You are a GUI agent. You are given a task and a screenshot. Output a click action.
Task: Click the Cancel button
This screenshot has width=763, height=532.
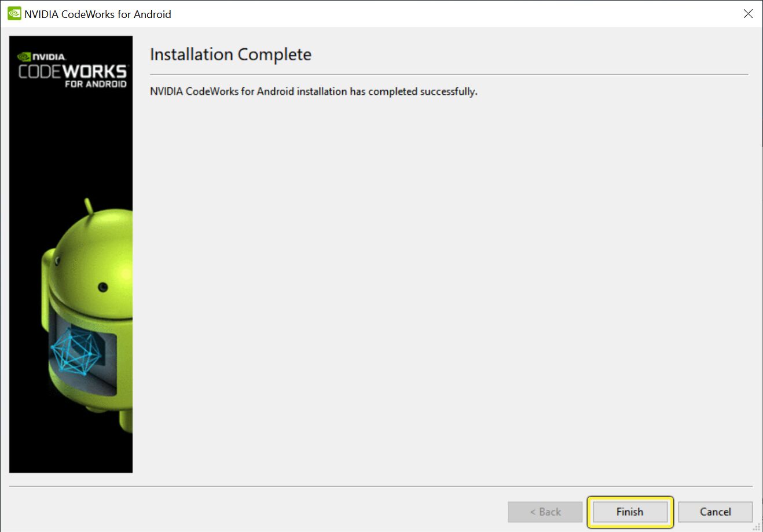715,512
